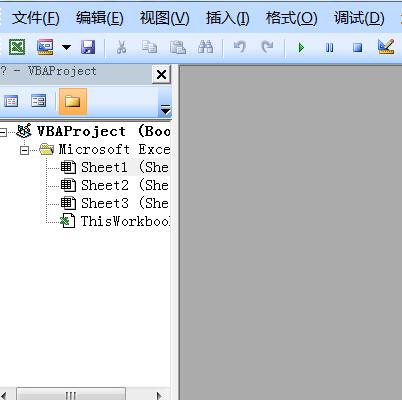The image size is (402, 400).
Task: Click the scroll right arrow in the Project panel
Action: point(159,395)
